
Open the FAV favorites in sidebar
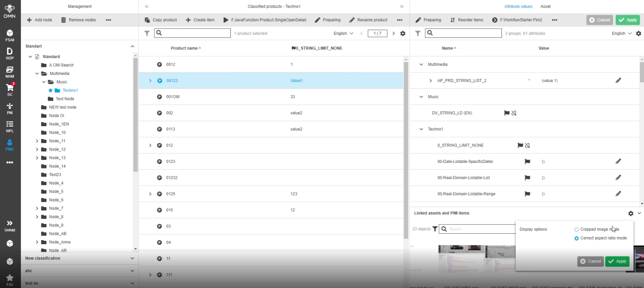tap(10, 280)
